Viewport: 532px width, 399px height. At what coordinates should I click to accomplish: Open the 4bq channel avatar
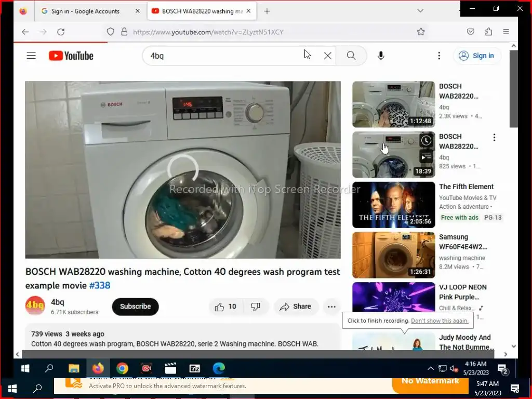point(35,305)
